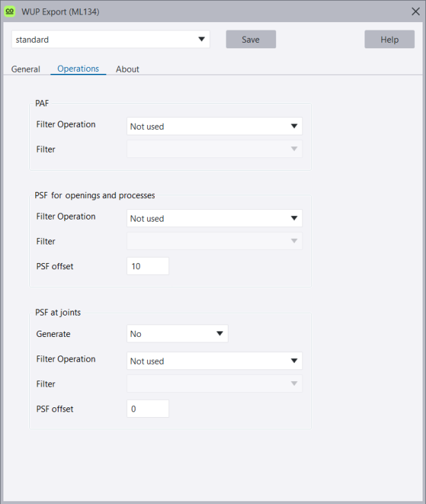Click the disabled PAF Filter dropdown

pos(215,148)
